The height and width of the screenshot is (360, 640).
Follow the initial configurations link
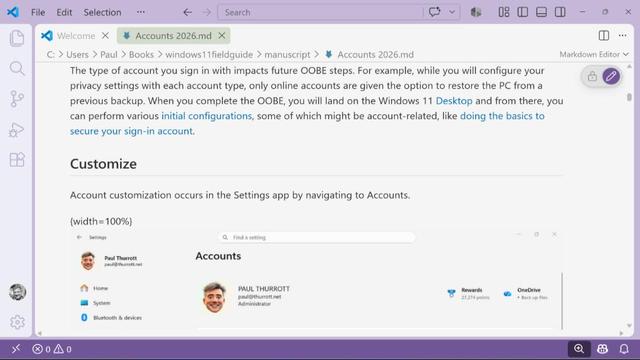point(207,116)
